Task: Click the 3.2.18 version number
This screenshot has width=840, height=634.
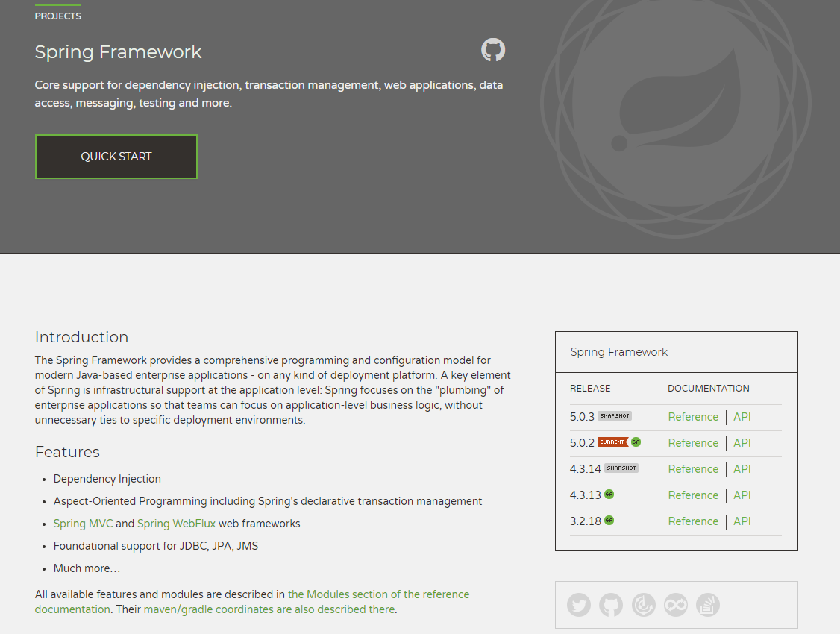Action: 586,521
